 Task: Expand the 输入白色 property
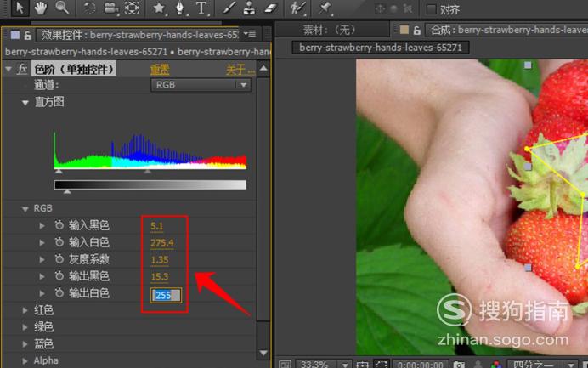[42, 243]
